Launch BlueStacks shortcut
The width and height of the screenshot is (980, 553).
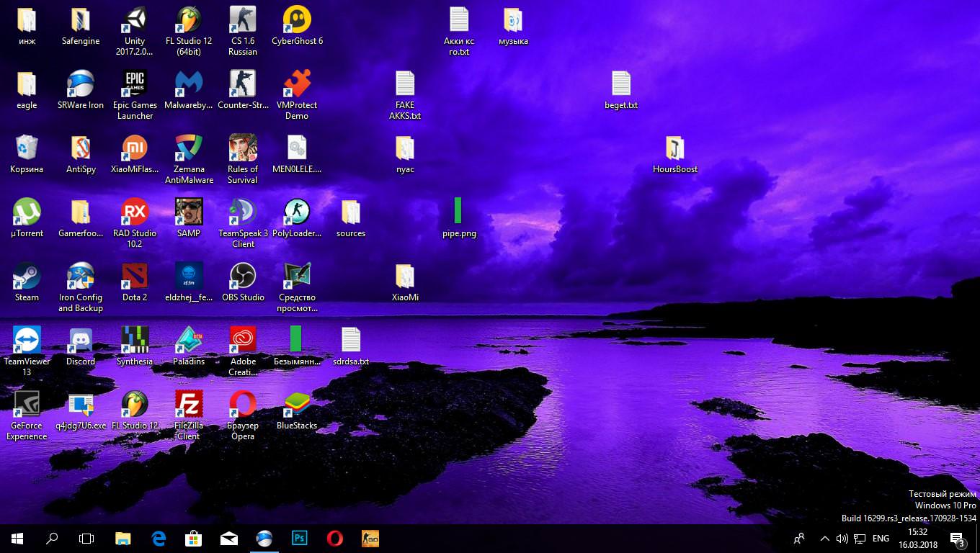[297, 411]
